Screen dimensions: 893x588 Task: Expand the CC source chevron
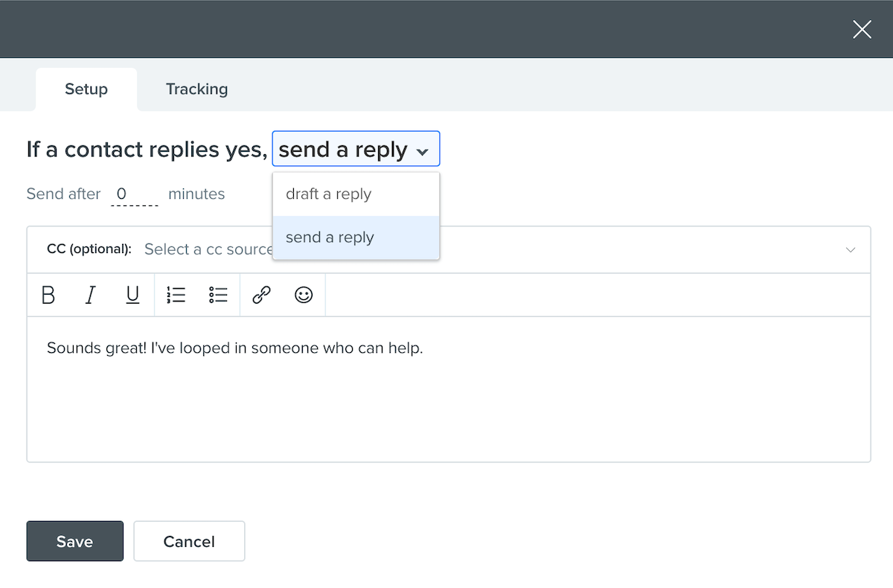pos(851,249)
